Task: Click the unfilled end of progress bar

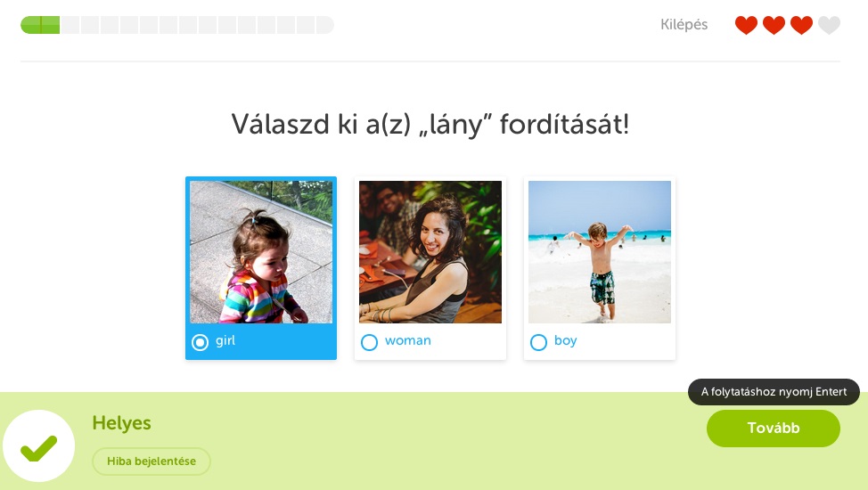Action: 324,25
